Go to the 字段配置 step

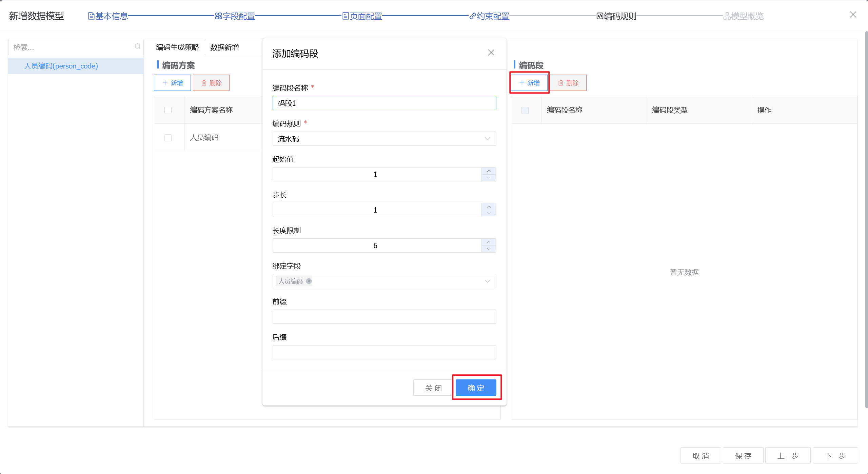235,16
